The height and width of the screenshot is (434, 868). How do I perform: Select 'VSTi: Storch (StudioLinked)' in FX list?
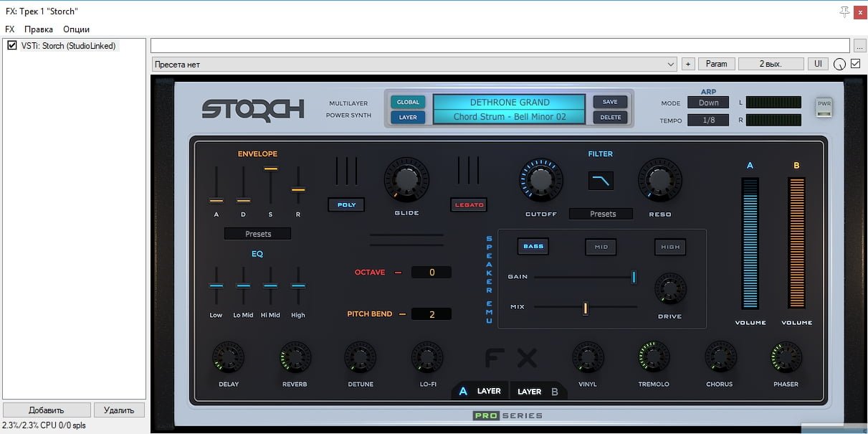click(69, 46)
